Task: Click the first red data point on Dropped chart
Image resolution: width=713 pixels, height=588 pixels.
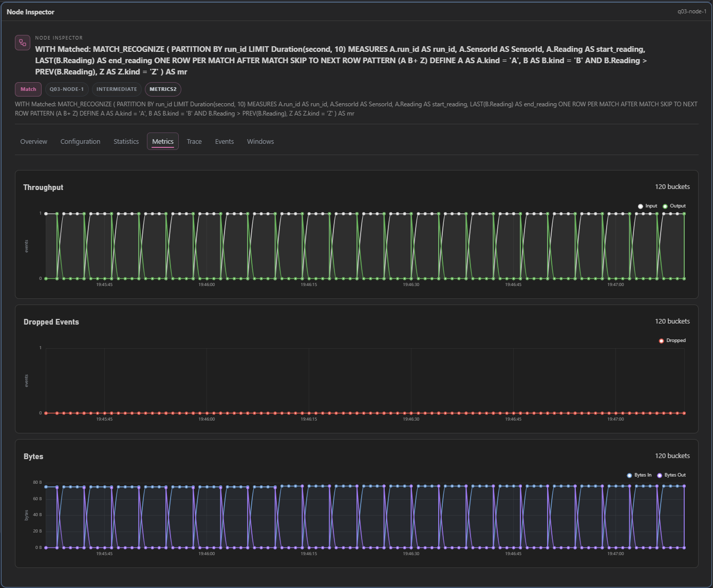Action: [x=46, y=413]
